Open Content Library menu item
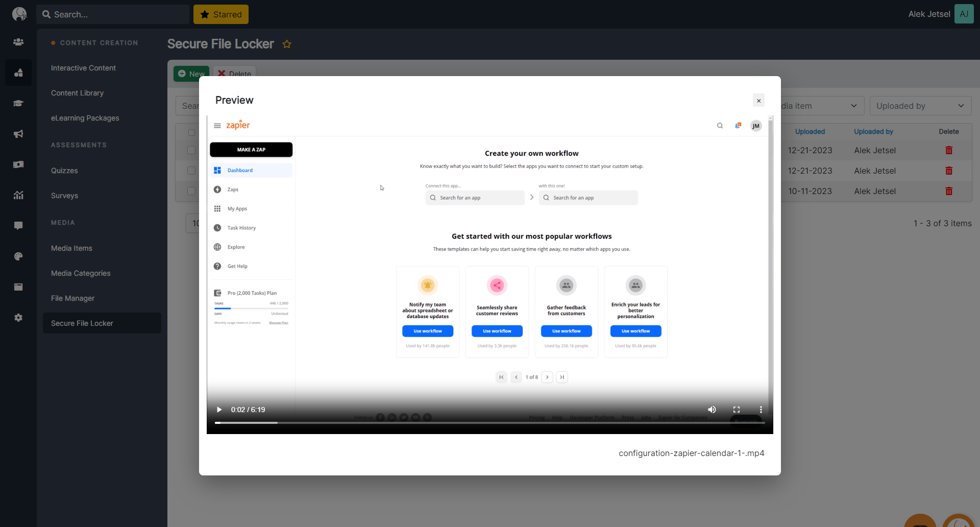This screenshot has height=527, width=980. (77, 93)
